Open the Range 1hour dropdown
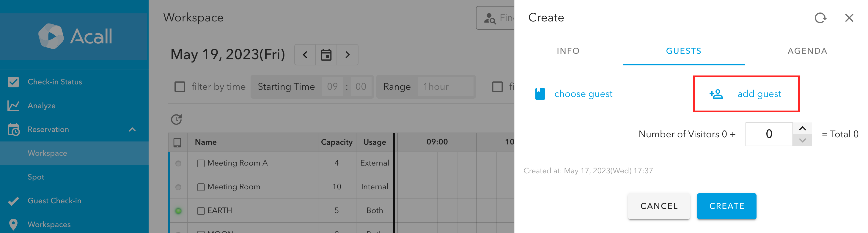This screenshot has height=233, width=868. pos(446,87)
